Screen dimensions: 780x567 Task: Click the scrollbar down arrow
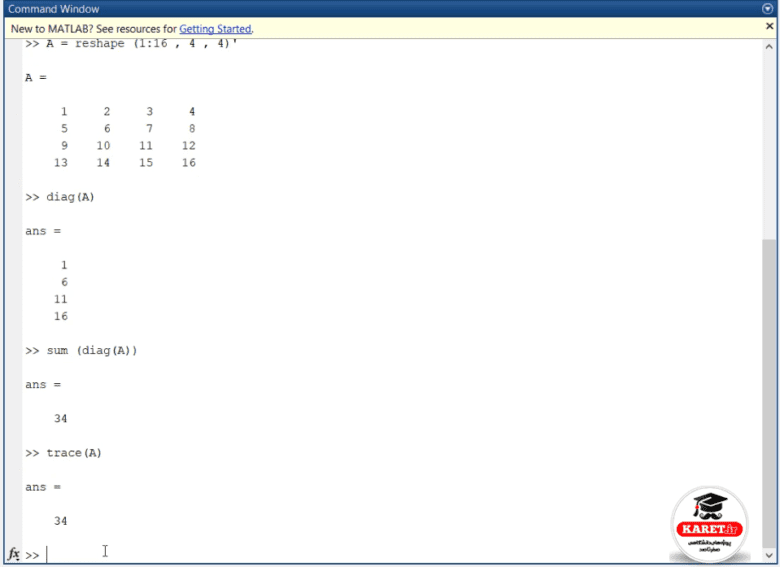click(769, 555)
